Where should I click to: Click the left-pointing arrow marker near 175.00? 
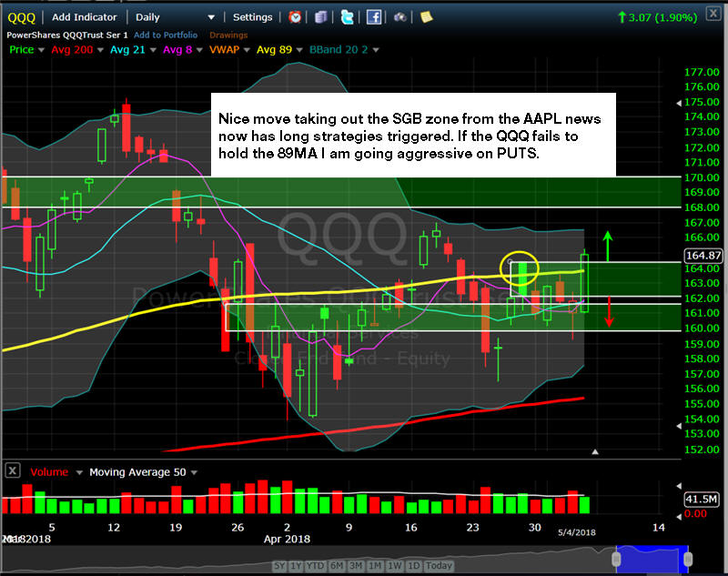point(679,103)
